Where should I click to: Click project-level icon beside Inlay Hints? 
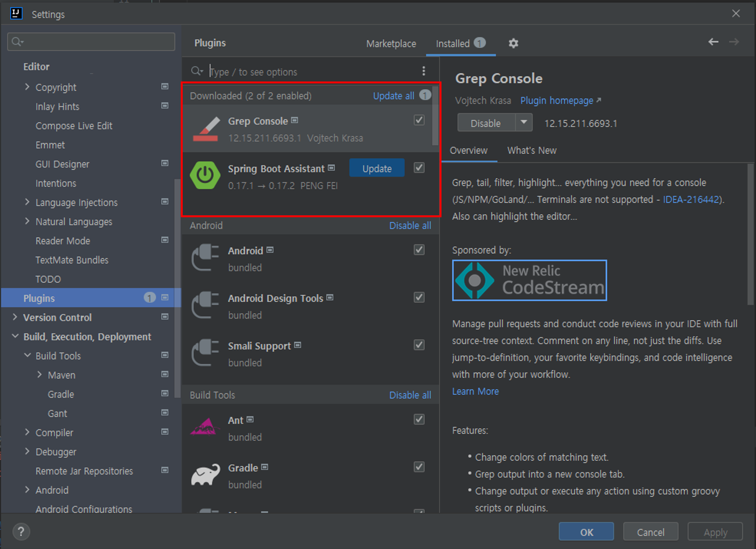(x=165, y=106)
